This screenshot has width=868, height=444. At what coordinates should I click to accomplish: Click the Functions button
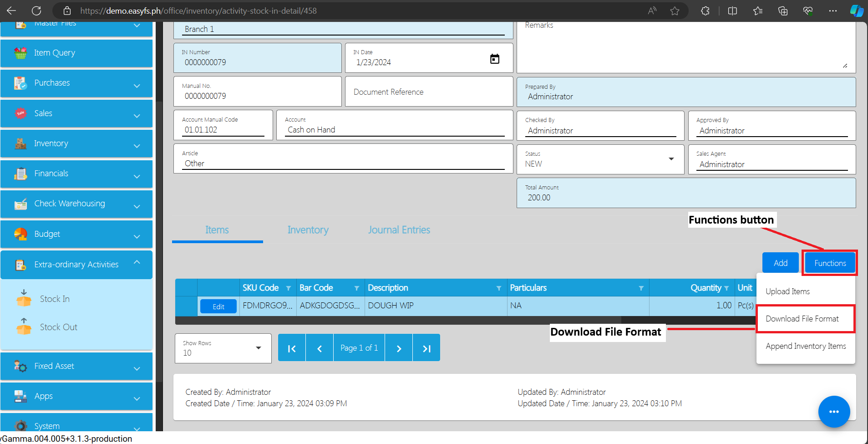(x=830, y=263)
